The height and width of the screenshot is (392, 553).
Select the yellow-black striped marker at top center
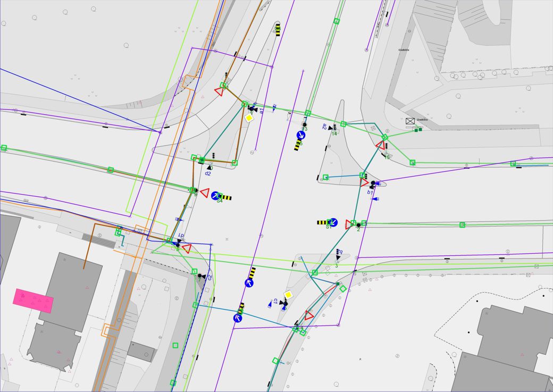[x=278, y=30]
